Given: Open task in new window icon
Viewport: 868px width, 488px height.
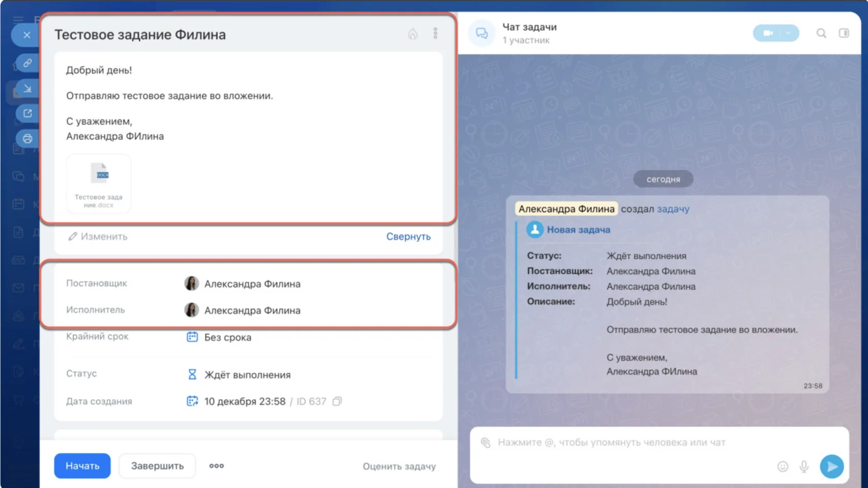Looking at the screenshot, I should 27,113.
